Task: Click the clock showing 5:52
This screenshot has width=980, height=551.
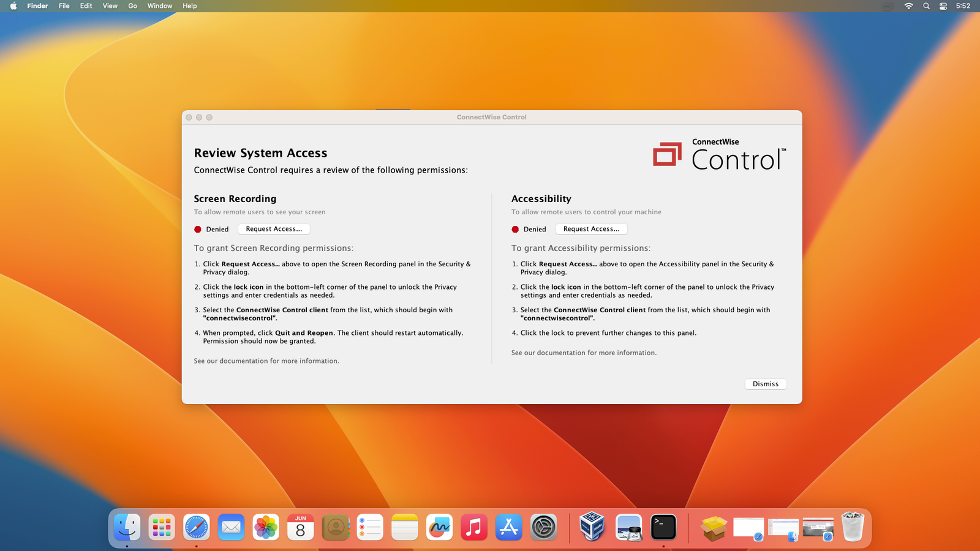Action: click(x=963, y=6)
